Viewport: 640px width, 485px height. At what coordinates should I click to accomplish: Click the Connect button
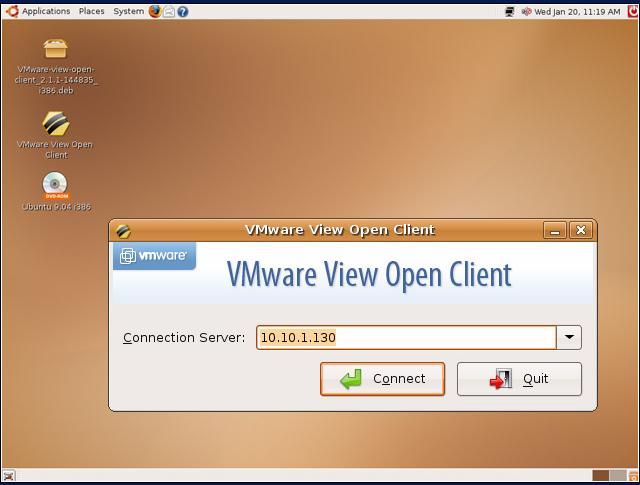click(x=382, y=379)
